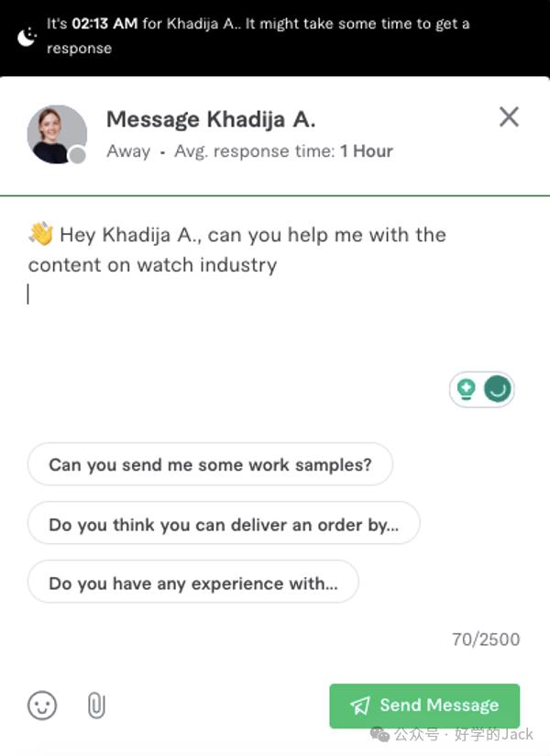Click the gray away status dot

point(78,155)
